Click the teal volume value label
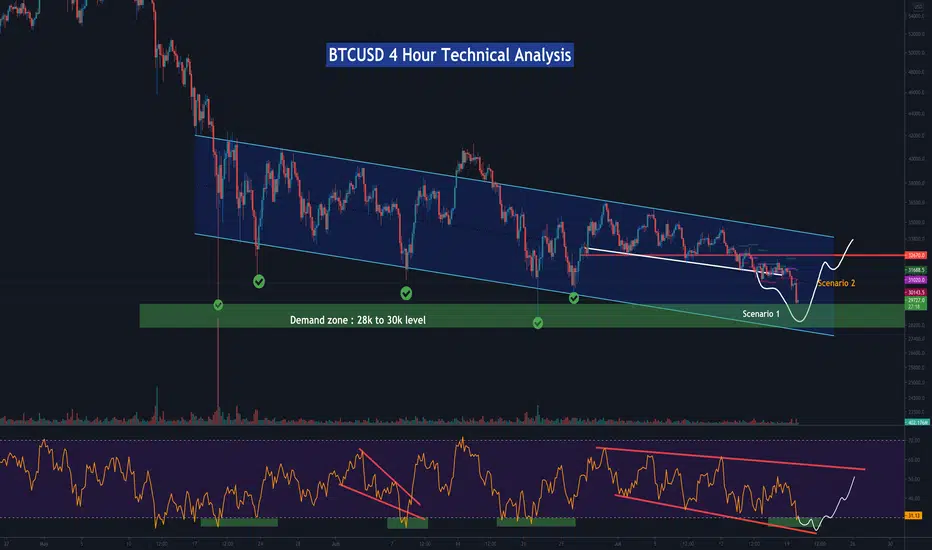932x550 pixels. pos(918,422)
